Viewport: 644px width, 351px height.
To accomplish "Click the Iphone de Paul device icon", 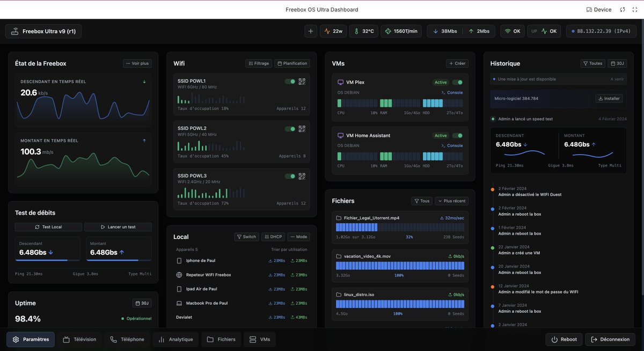I will (179, 261).
